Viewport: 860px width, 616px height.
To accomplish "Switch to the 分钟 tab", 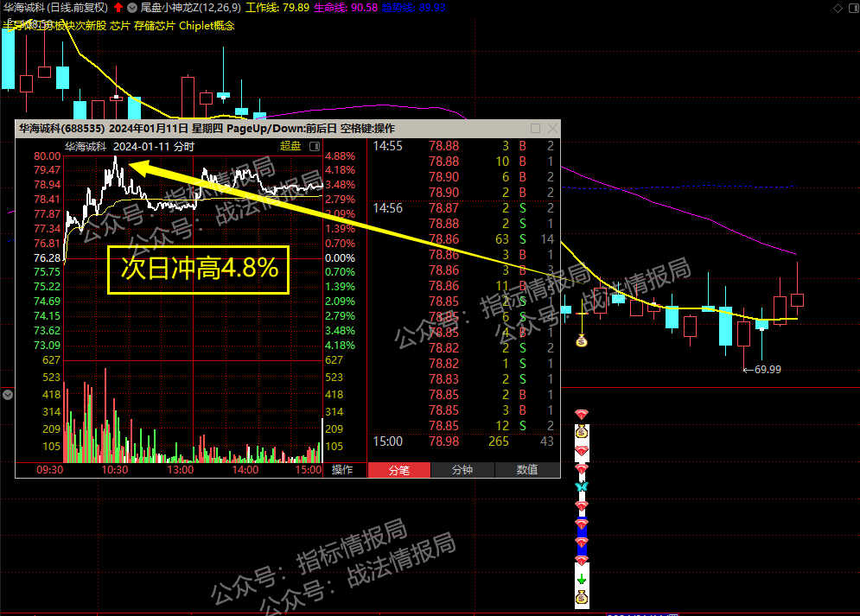I will click(462, 470).
